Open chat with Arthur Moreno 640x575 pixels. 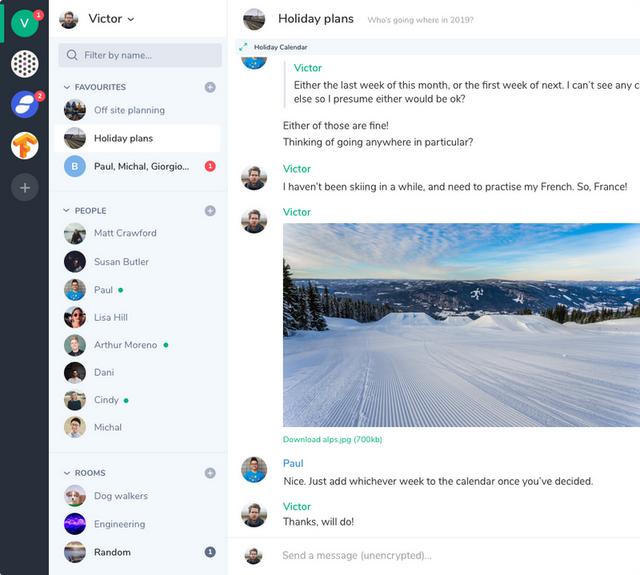click(125, 345)
